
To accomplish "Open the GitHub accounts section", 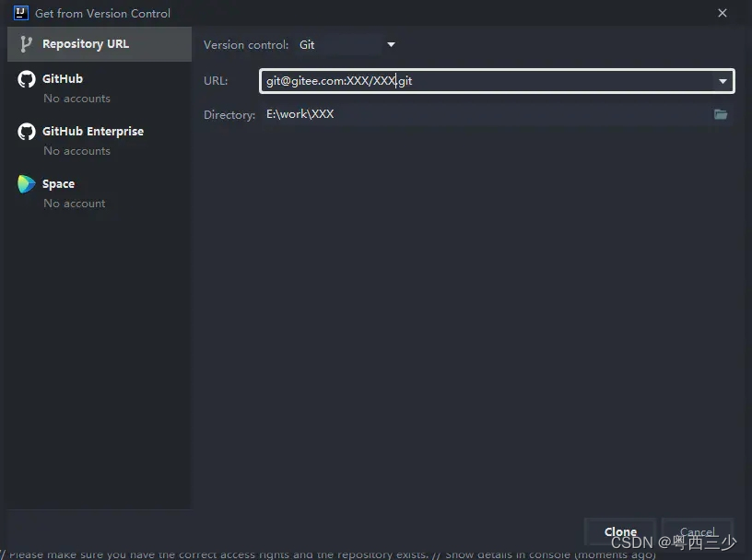I will click(x=100, y=87).
